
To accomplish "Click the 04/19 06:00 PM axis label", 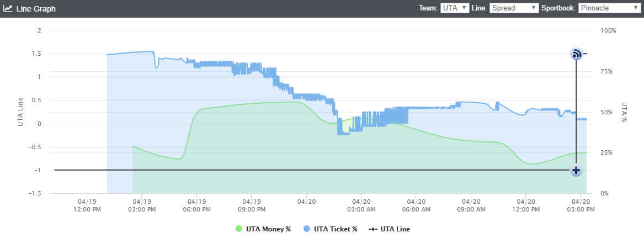I will (x=196, y=205).
